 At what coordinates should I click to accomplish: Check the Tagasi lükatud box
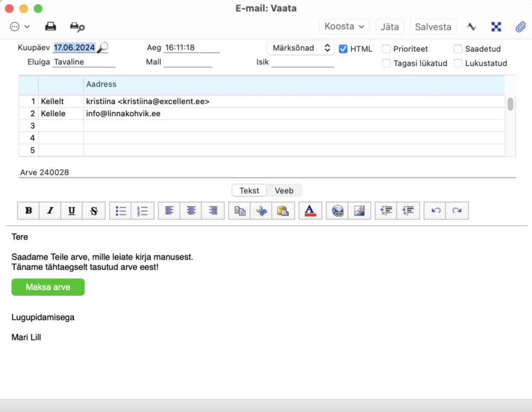[x=386, y=63]
